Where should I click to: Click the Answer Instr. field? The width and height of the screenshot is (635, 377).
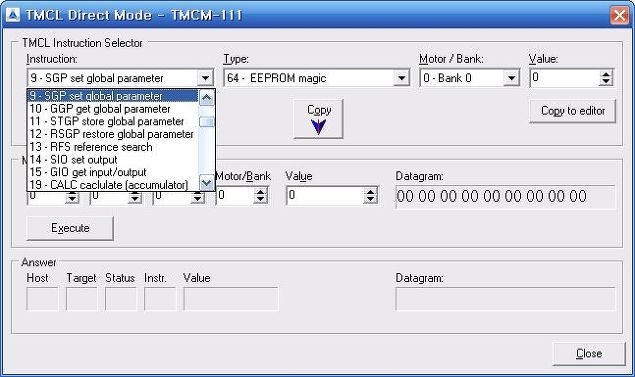coord(160,299)
